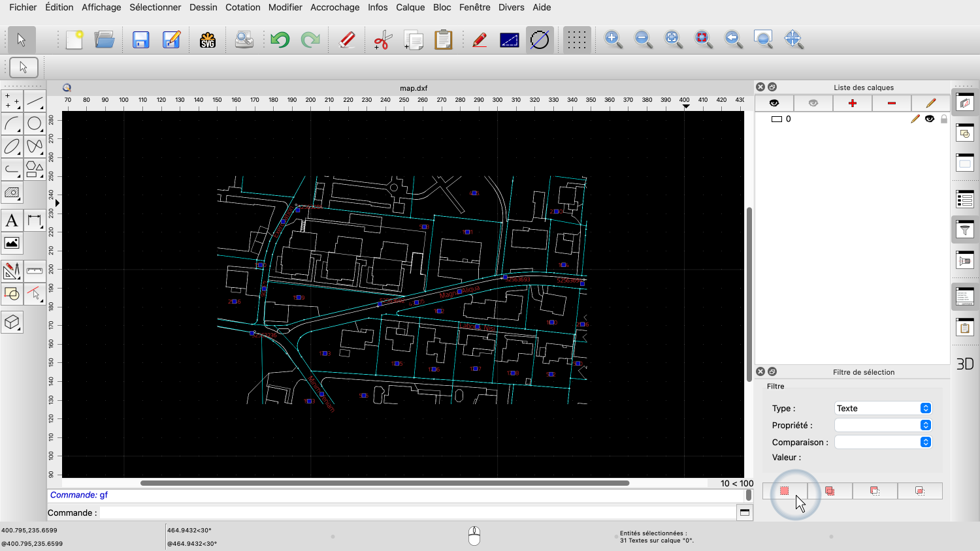Toggle the lock on layer 0
The height and width of the screenshot is (551, 980).
tap(944, 119)
